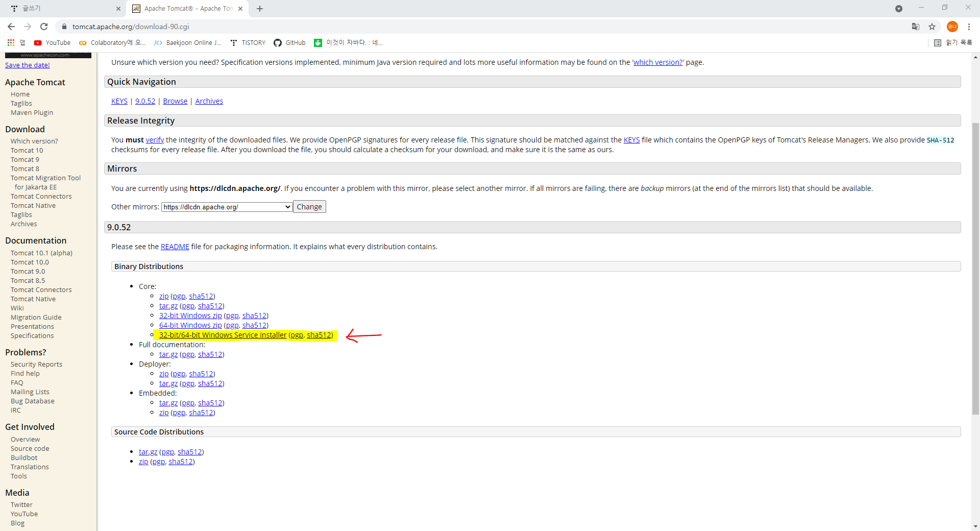This screenshot has height=531, width=980.
Task: Click the site lock icon in address bar
Action: tap(64, 27)
